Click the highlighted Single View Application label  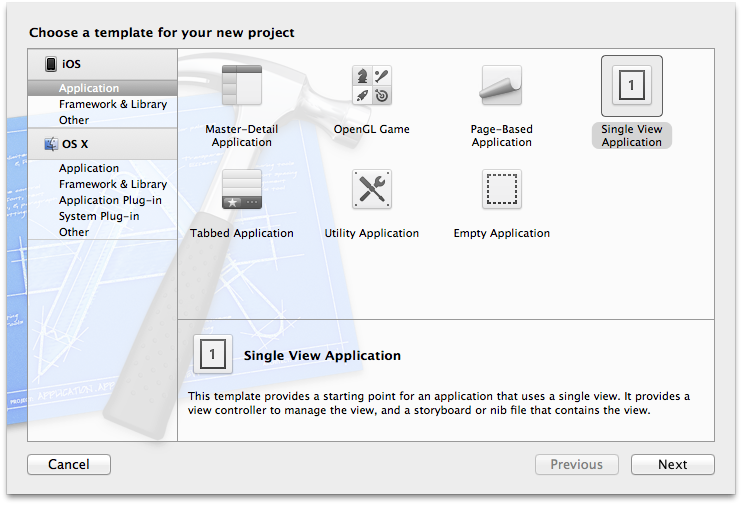(x=632, y=136)
